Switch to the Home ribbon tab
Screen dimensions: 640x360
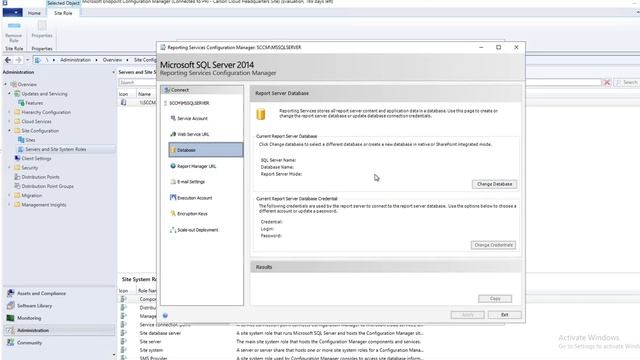(x=34, y=13)
